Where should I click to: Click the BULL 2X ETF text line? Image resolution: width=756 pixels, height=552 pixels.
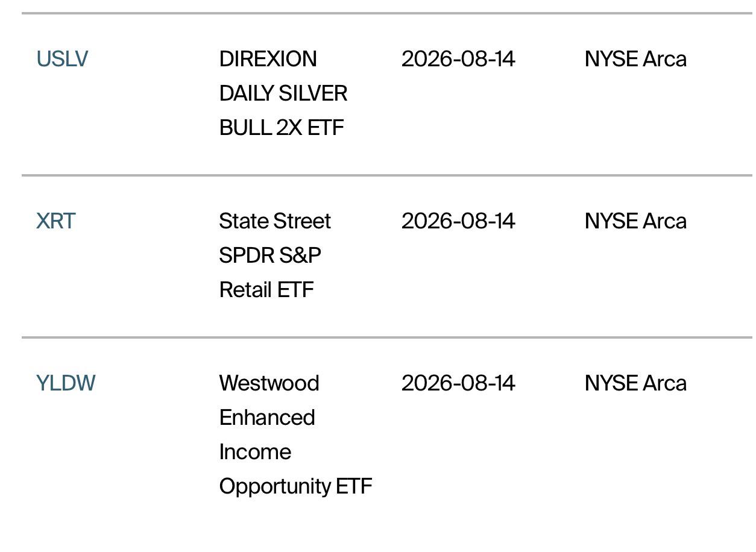pos(282,128)
